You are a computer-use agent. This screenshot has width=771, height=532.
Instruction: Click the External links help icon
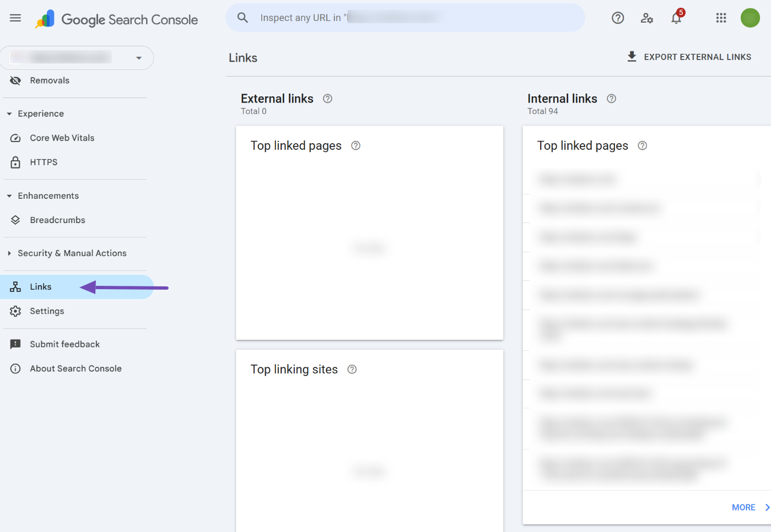pyautogui.click(x=327, y=99)
